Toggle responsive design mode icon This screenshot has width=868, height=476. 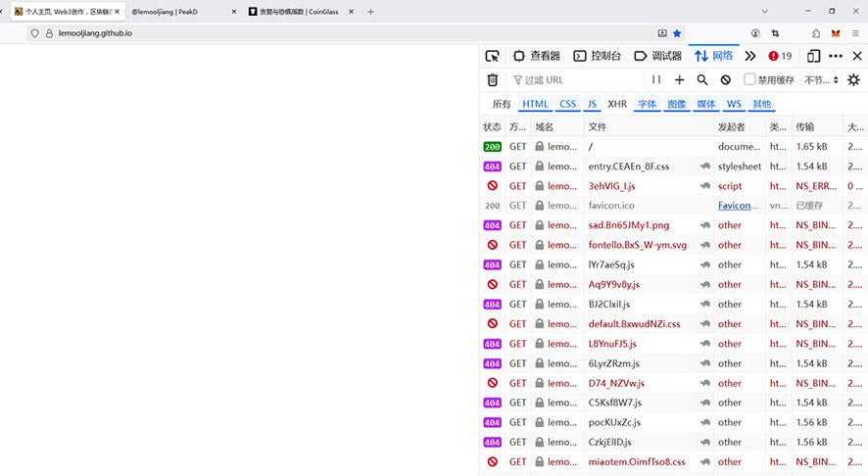(813, 56)
